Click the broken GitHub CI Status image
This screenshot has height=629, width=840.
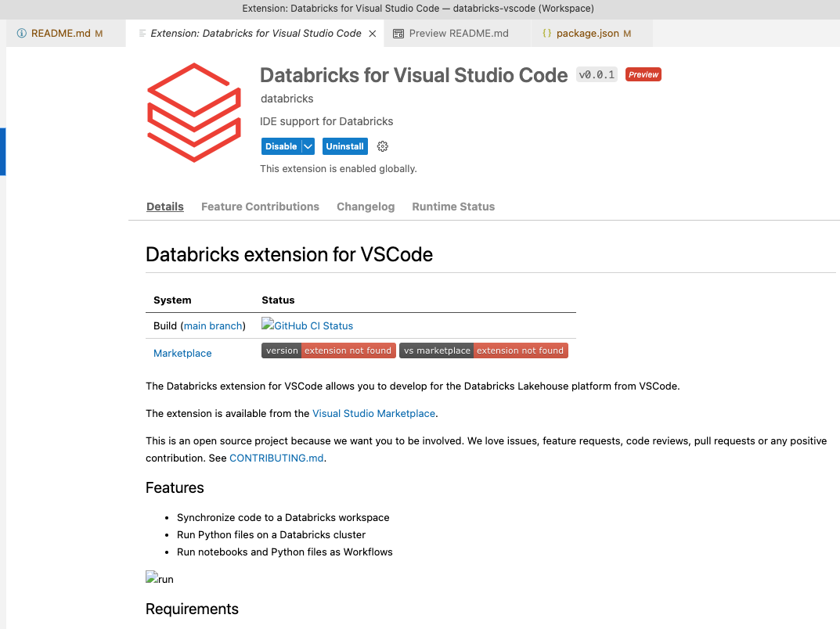pos(308,325)
